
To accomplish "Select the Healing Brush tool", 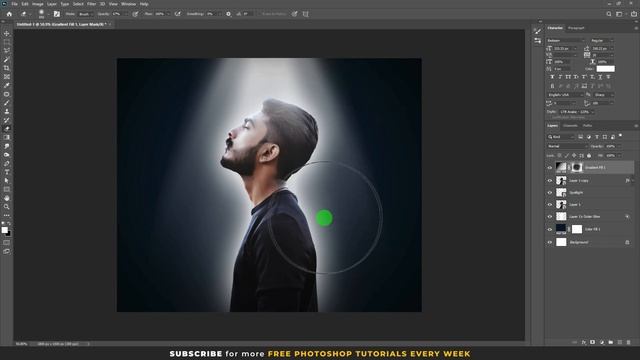I will (7, 94).
